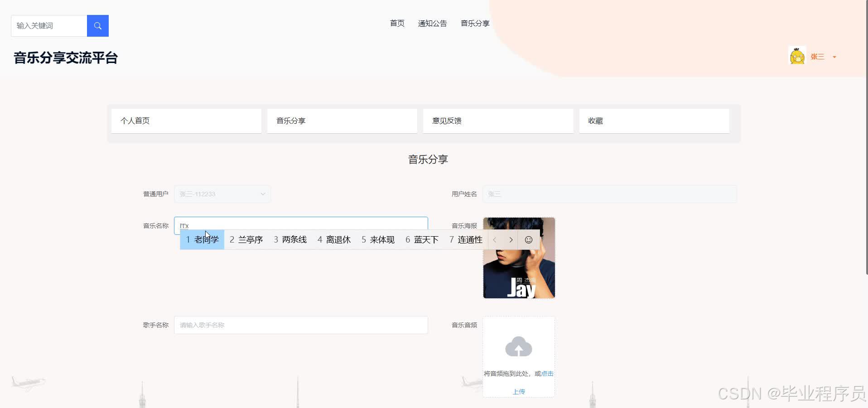Go to next IME candidate page
The width and height of the screenshot is (868, 408).
[x=511, y=240]
